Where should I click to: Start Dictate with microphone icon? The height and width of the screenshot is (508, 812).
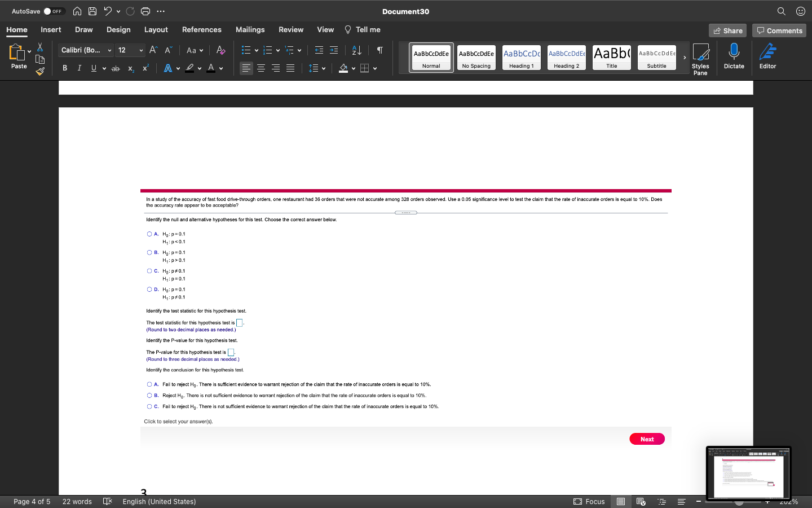(x=734, y=56)
